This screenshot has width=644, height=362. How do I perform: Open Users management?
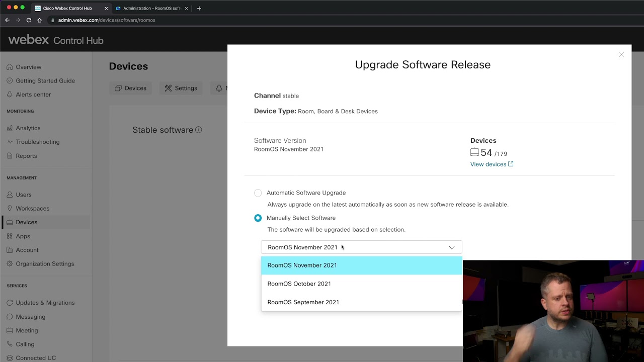(24, 195)
